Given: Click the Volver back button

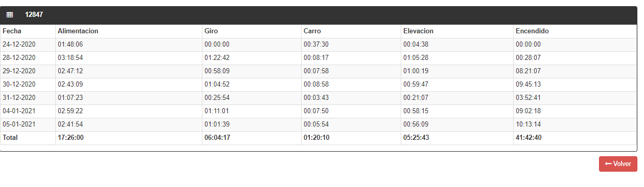Looking at the screenshot, I should (x=618, y=164).
